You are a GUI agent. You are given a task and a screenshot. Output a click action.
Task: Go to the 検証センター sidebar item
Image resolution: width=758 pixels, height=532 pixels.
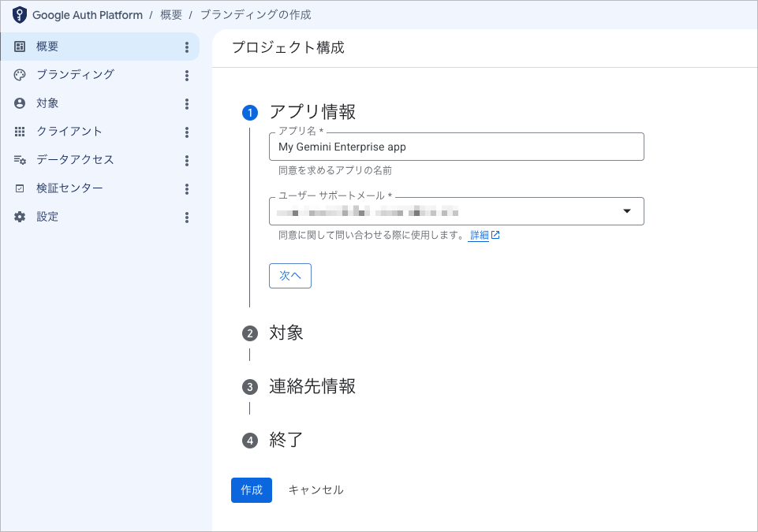[x=100, y=188]
